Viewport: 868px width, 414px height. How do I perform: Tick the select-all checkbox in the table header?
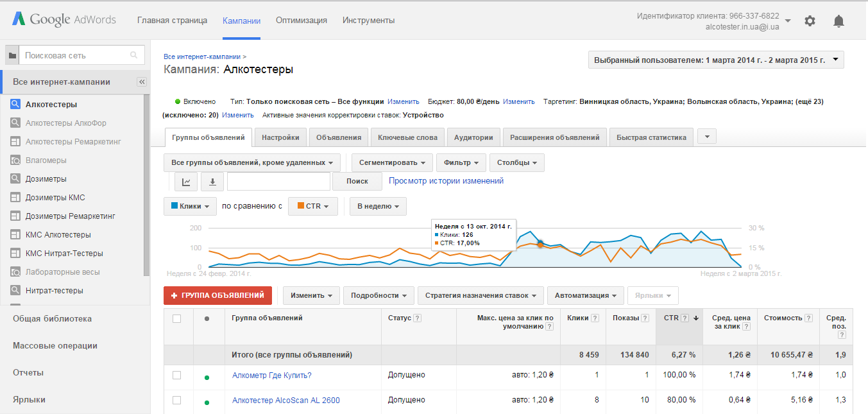click(177, 318)
